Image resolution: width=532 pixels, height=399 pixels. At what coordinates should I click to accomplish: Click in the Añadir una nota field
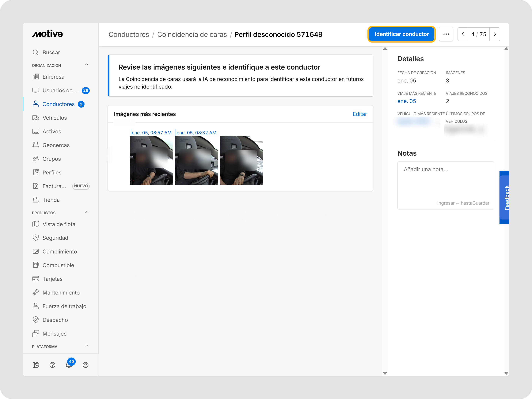click(445, 169)
